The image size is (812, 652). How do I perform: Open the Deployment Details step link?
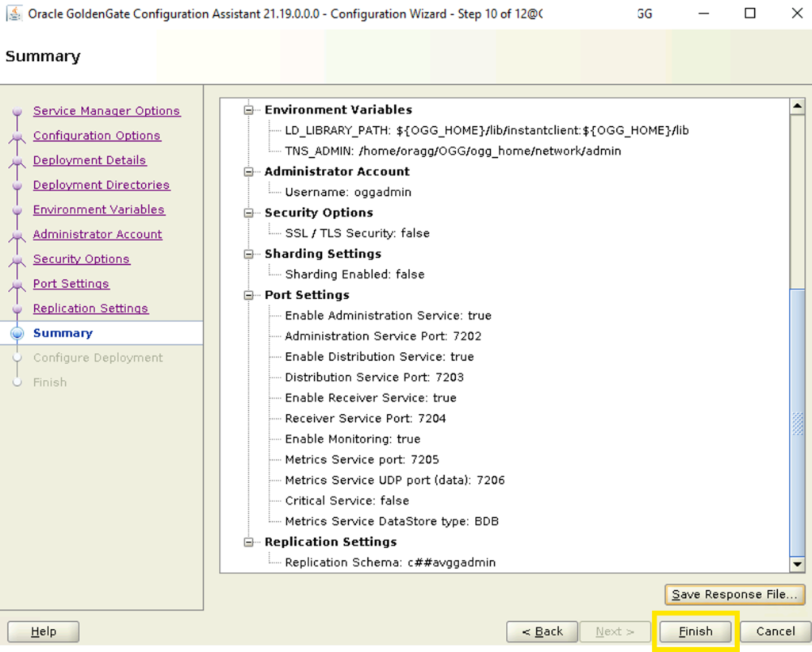pos(90,160)
